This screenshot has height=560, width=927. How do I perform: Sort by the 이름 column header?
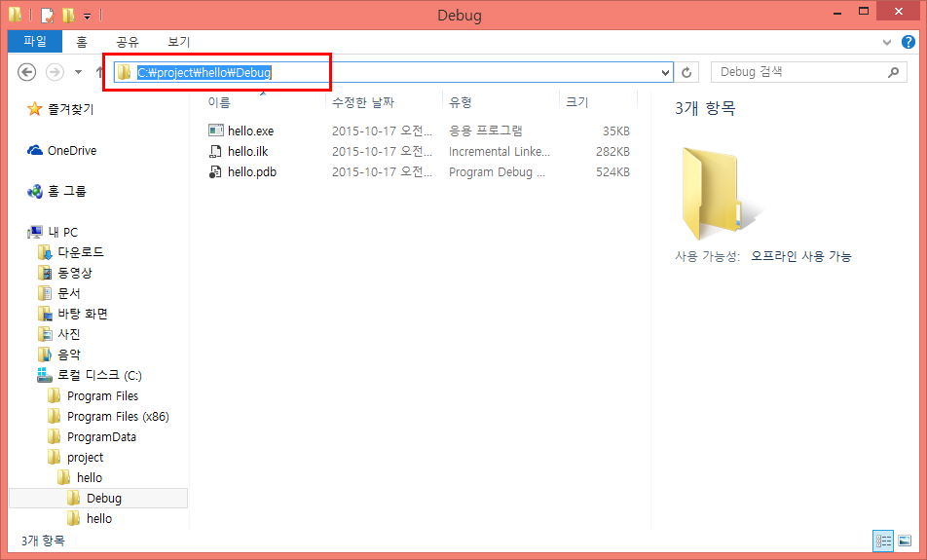pos(219,102)
